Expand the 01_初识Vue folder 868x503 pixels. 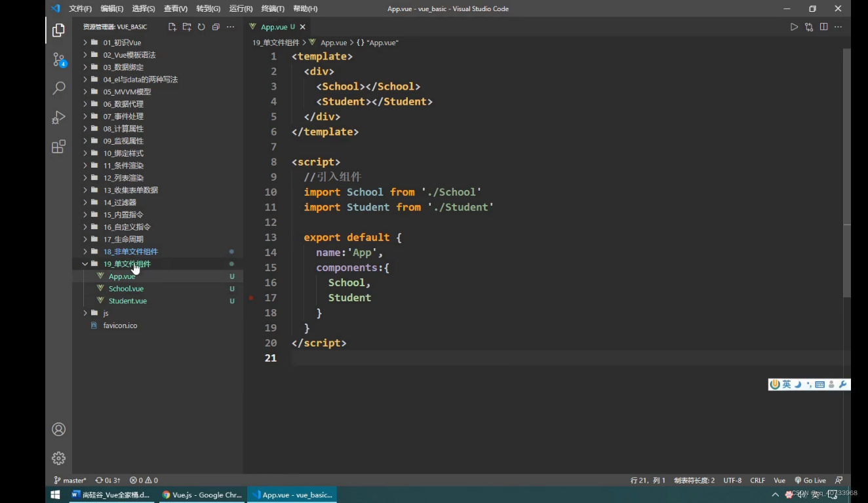(157, 43)
